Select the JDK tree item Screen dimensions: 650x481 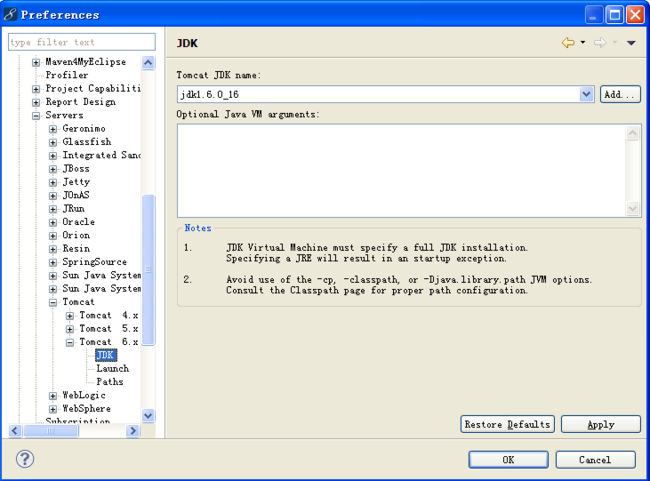tap(106, 355)
